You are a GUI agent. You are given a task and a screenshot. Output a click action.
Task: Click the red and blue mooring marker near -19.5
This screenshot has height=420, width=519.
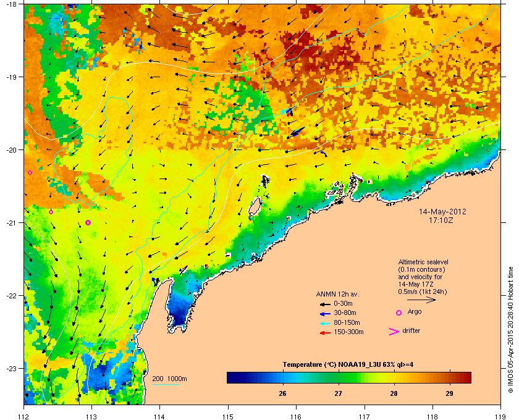coord(289,112)
